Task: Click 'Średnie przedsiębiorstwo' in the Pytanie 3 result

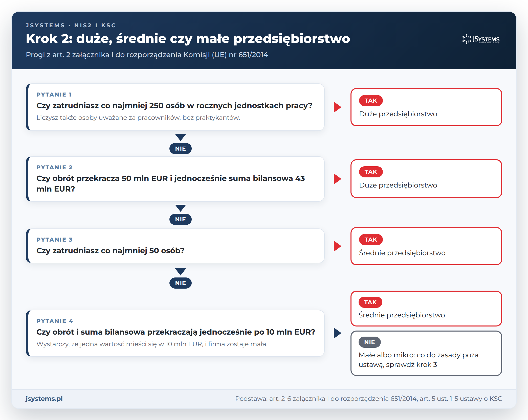Action: tap(402, 253)
